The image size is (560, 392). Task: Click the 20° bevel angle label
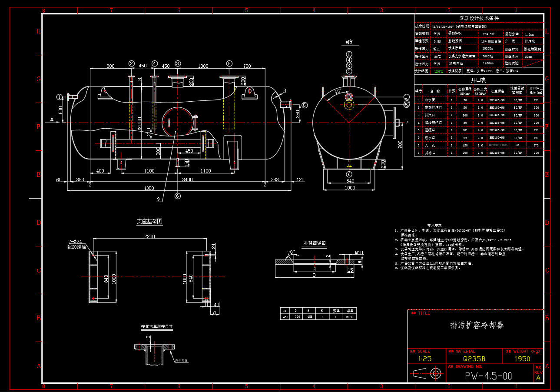point(291,252)
